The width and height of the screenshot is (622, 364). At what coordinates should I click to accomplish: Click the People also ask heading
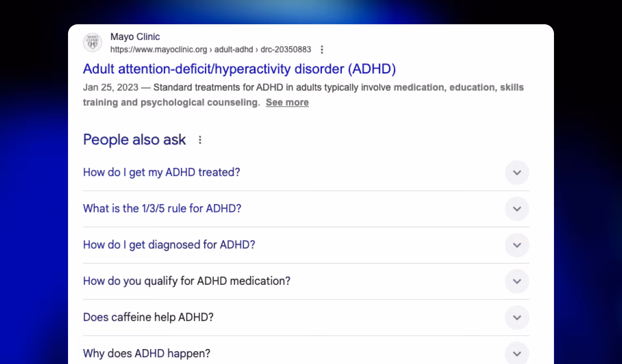point(134,140)
